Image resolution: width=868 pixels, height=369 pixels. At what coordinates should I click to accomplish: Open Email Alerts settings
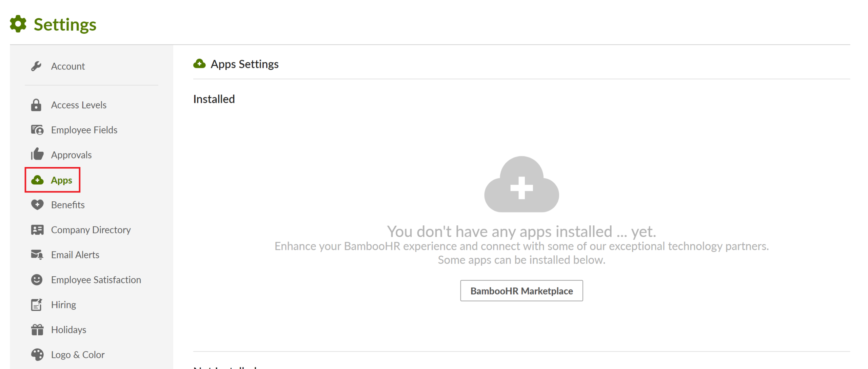coord(75,255)
